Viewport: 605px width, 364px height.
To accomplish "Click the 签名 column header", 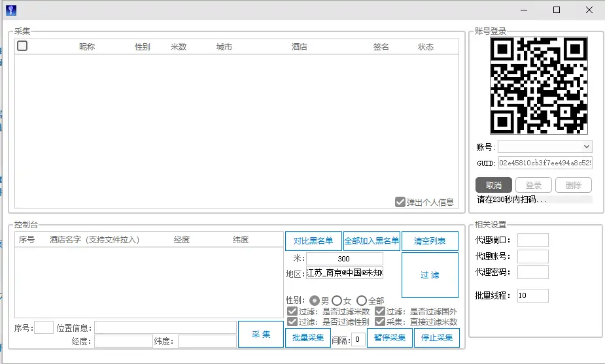I will click(x=381, y=46).
